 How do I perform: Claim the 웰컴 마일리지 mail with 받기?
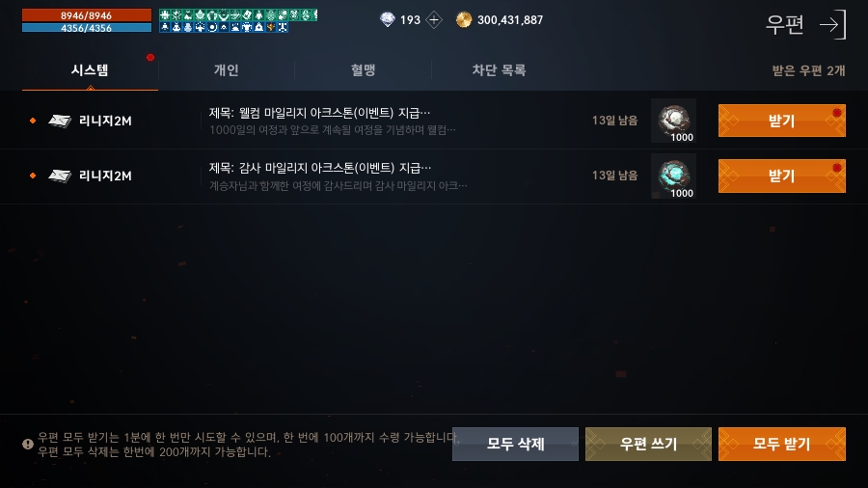[781, 121]
